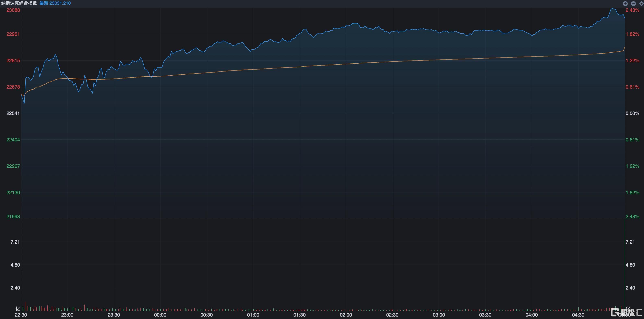This screenshot has width=644, height=319.
Task: Click the minus zoom-out icon
Action: 633,3
